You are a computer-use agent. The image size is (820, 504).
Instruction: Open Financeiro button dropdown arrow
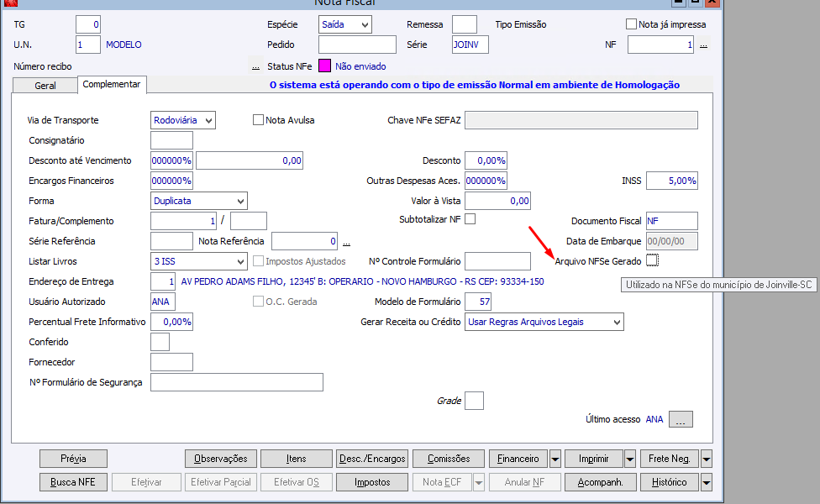point(555,459)
